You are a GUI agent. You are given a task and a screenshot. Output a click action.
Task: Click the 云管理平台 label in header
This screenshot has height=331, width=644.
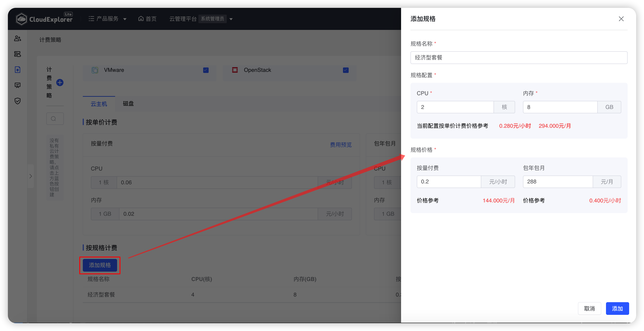183,19
